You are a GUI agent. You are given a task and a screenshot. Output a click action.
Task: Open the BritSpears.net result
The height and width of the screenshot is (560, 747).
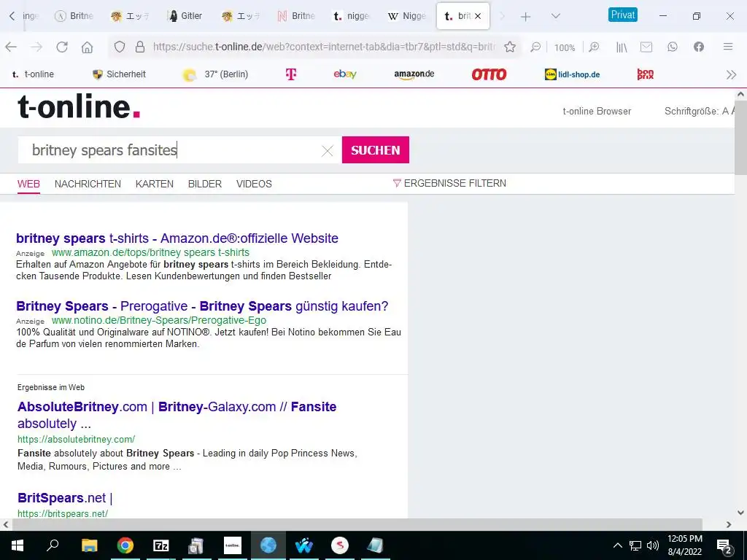tap(65, 498)
